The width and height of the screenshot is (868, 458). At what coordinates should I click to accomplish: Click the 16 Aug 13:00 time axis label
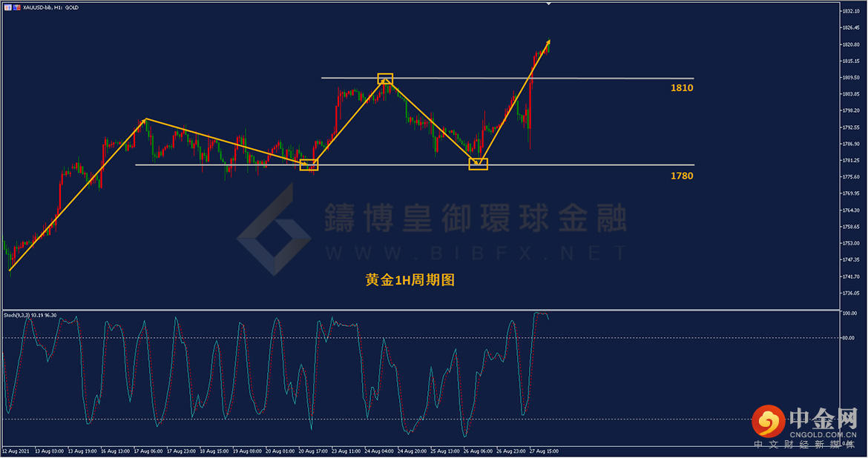[115, 451]
